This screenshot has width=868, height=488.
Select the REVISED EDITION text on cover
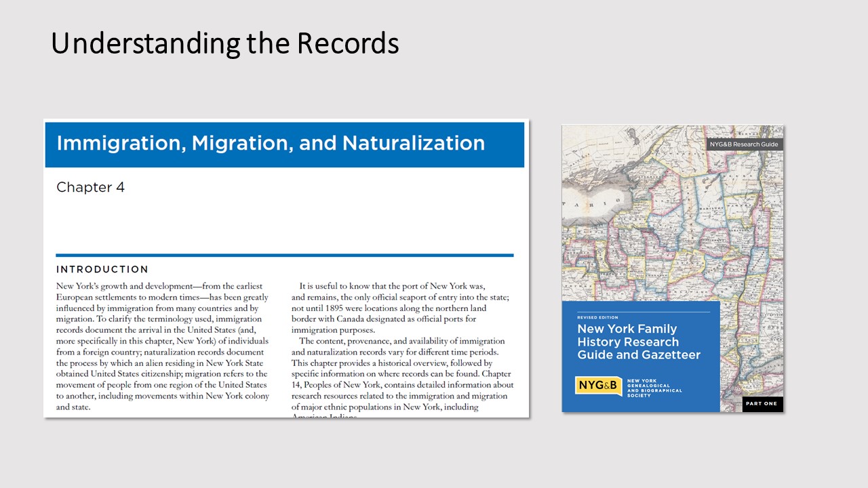(x=597, y=317)
